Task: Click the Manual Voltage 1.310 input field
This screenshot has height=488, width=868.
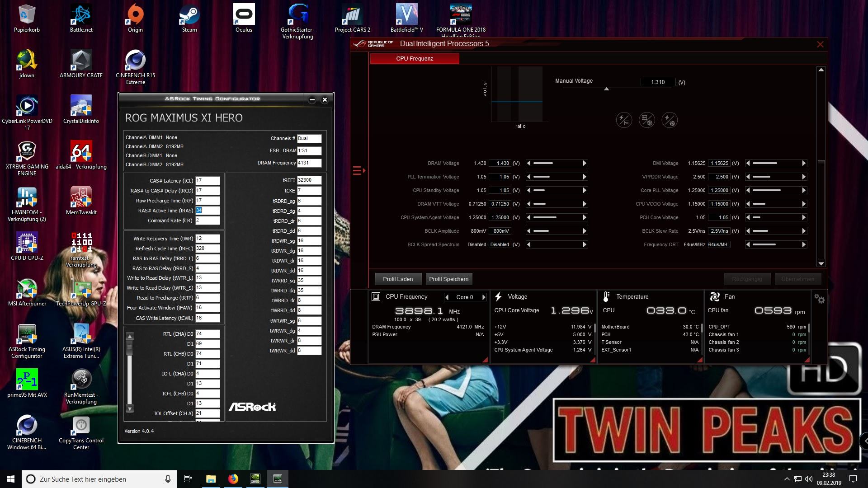Action: [658, 82]
